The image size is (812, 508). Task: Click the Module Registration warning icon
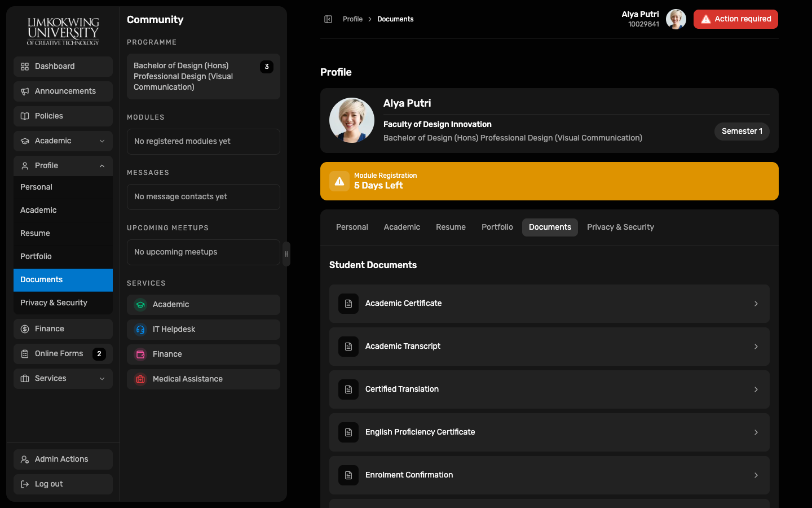point(339,181)
